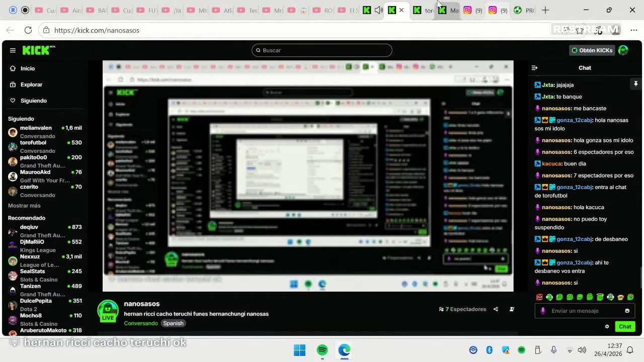Open the MaurooAkd channel avatar

point(13,176)
